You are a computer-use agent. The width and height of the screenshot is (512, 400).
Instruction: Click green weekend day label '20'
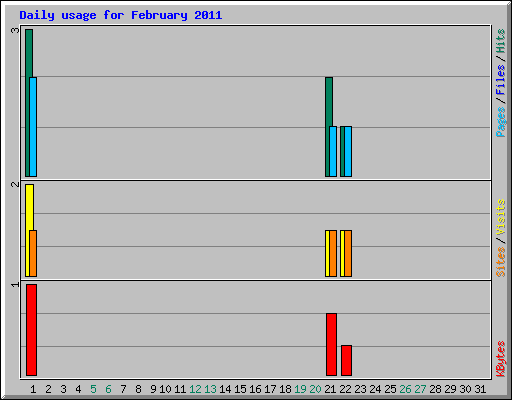pos(315,389)
